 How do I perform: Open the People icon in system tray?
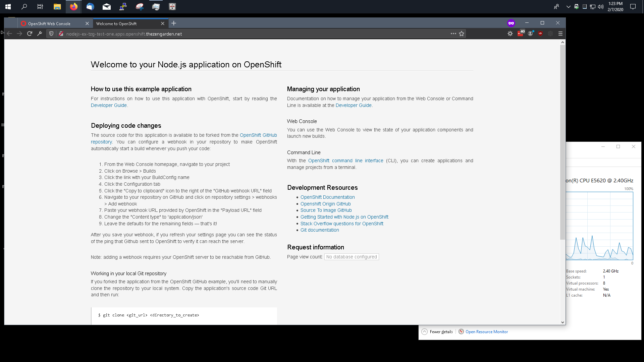point(556,6)
